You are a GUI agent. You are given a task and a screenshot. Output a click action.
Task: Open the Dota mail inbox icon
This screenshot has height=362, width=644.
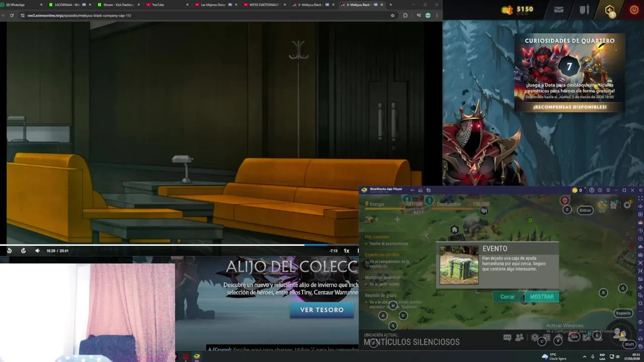point(558,9)
